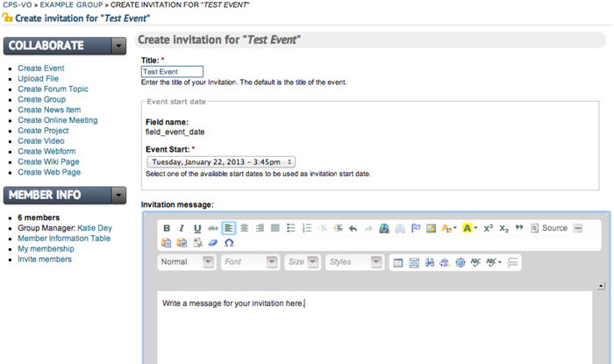
Task: Toggle subscript formatting button
Action: [x=503, y=228]
